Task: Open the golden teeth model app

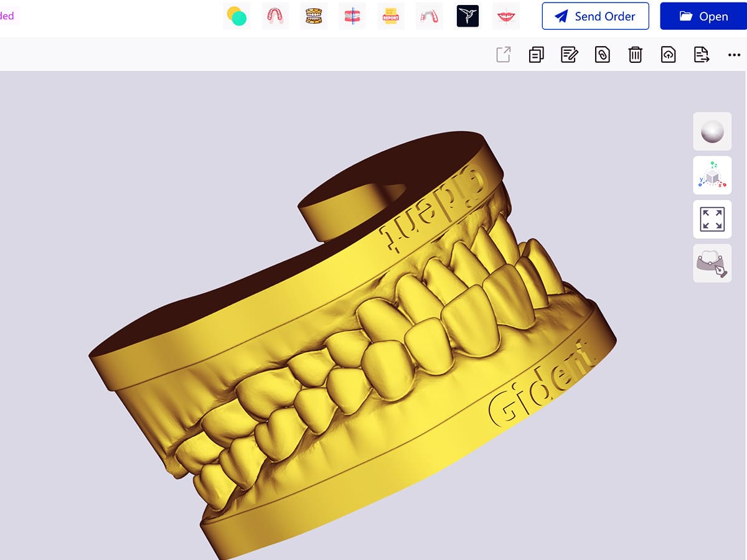Action: [314, 16]
